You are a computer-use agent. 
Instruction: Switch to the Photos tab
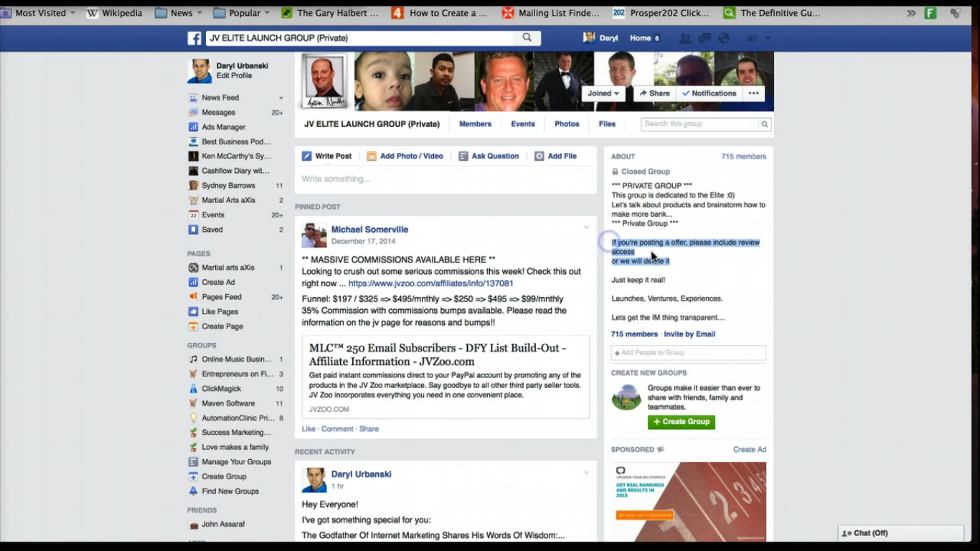tap(567, 124)
